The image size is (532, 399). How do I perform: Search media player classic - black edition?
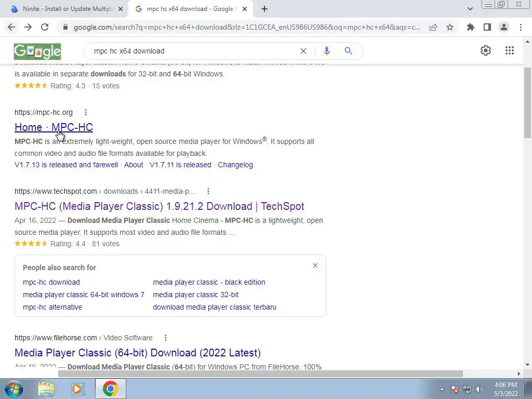209,282
